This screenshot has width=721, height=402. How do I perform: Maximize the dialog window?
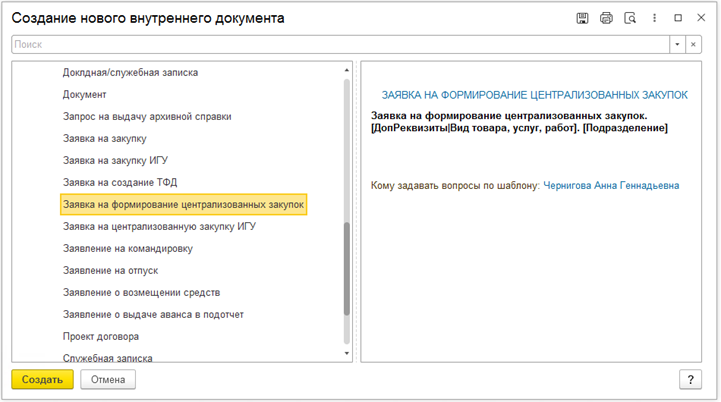point(678,18)
